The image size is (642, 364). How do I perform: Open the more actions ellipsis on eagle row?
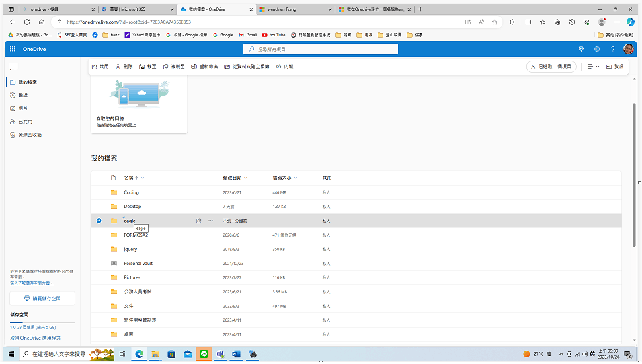pyautogui.click(x=210, y=221)
